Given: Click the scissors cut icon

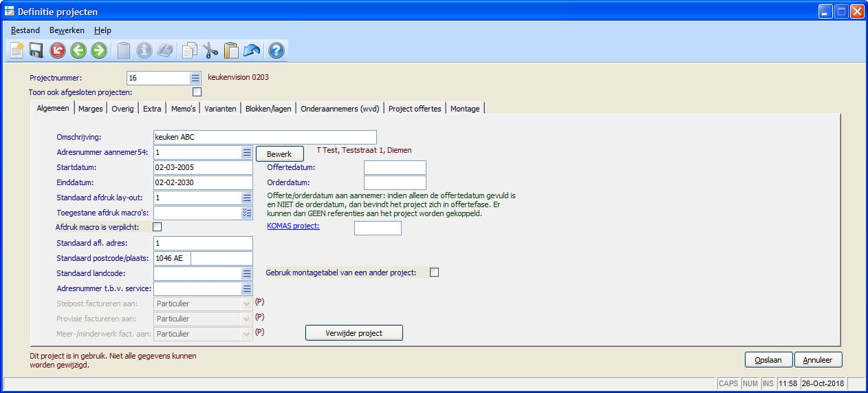Looking at the screenshot, I should coord(210,50).
